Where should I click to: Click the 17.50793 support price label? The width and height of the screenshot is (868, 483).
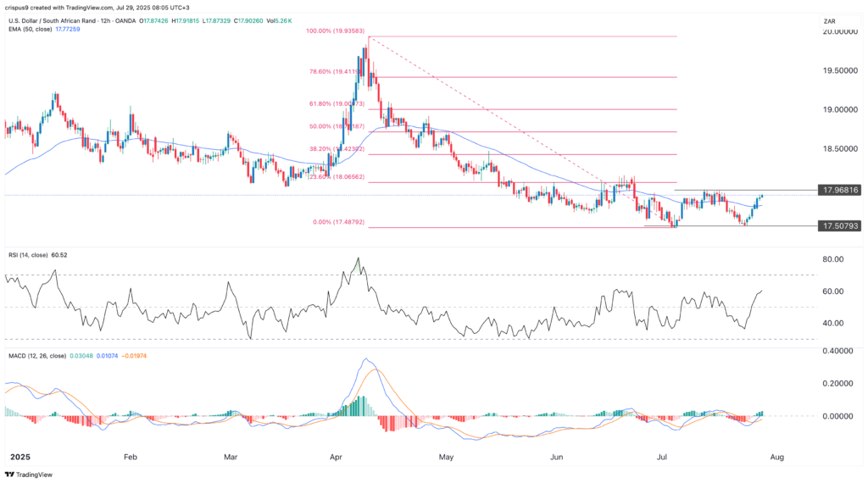(x=837, y=226)
